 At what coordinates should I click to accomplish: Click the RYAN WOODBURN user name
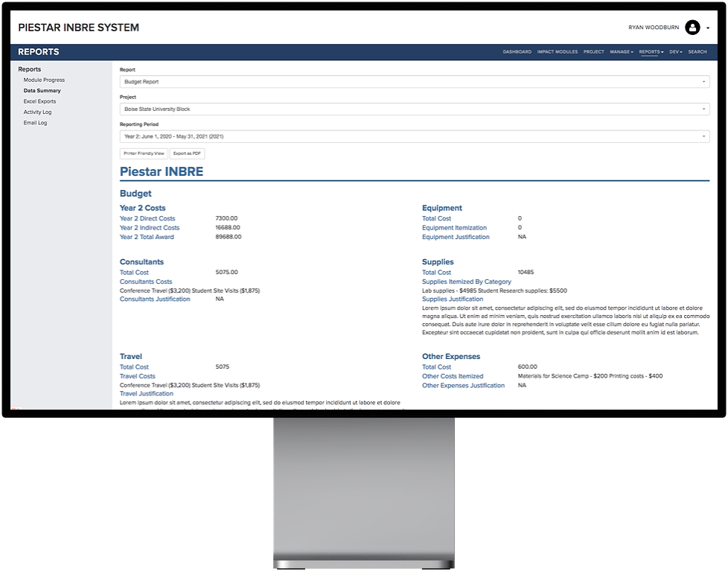tap(654, 28)
